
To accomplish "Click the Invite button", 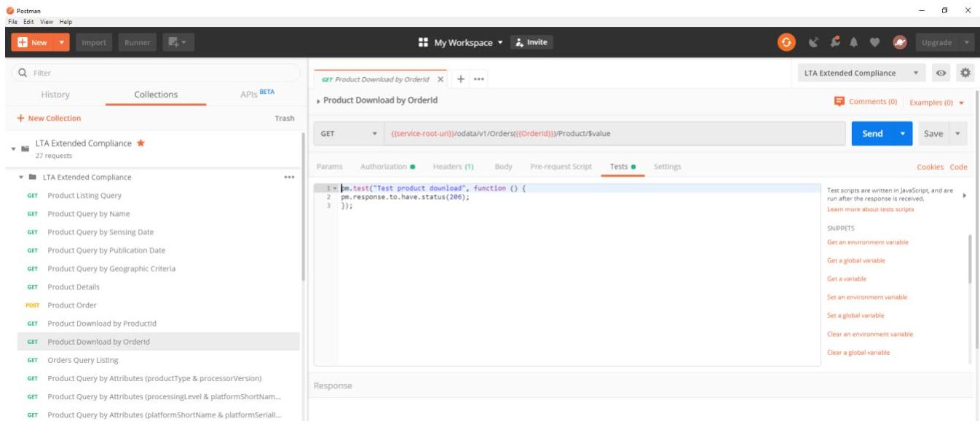I will pos(532,42).
